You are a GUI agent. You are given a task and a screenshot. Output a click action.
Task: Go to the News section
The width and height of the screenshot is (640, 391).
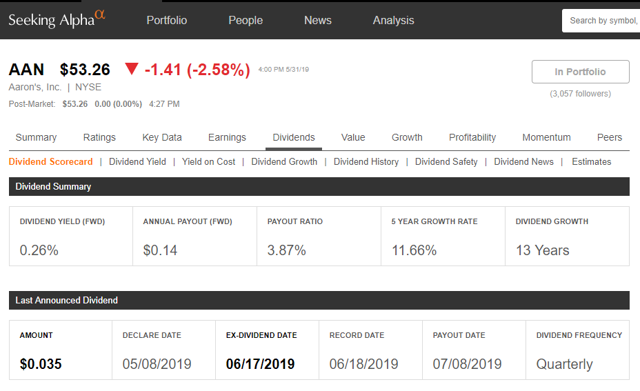tap(318, 20)
